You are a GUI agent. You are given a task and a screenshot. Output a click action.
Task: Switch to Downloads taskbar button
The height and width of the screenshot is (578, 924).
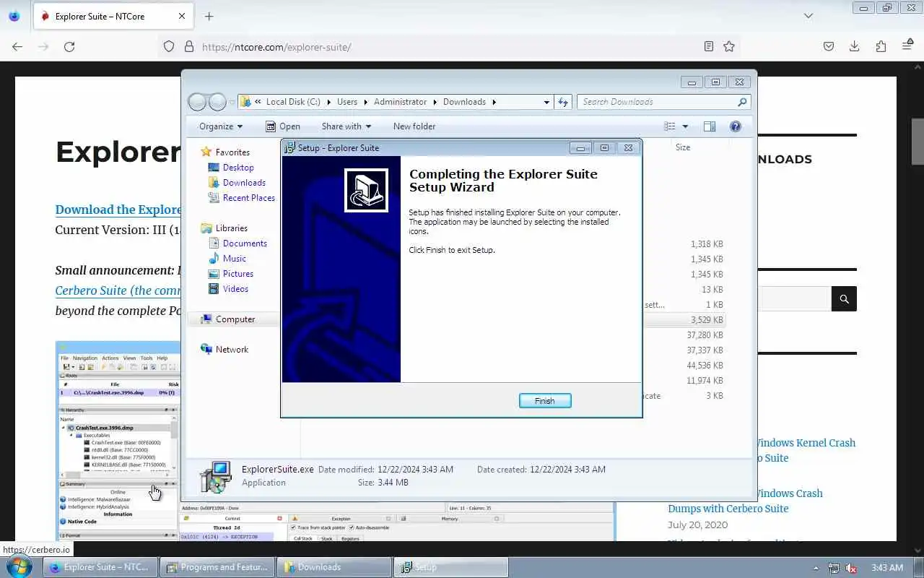click(x=334, y=567)
